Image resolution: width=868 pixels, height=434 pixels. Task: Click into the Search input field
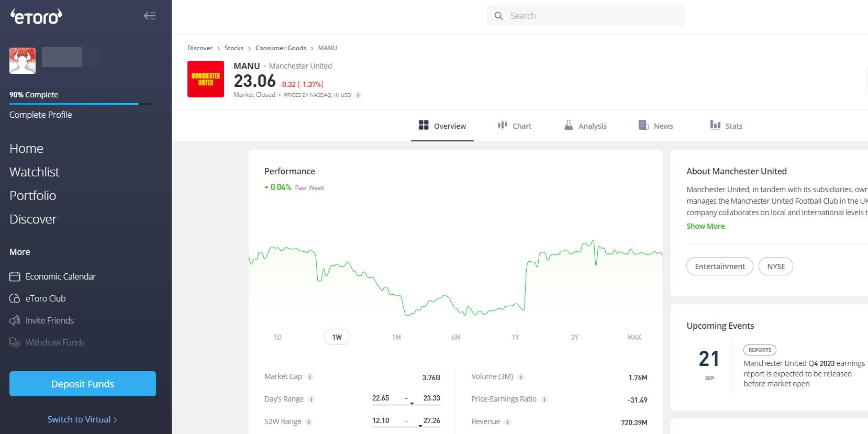point(585,16)
